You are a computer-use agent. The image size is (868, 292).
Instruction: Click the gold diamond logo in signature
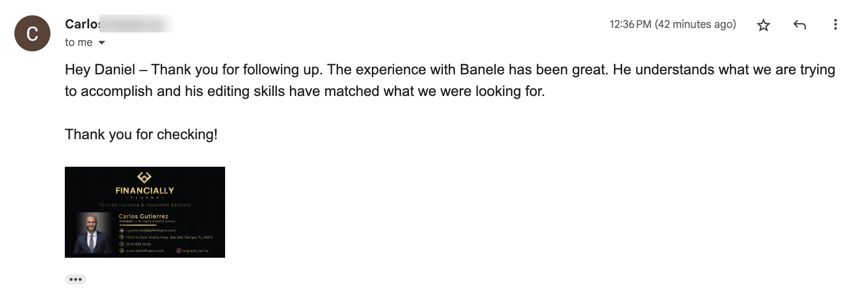(x=144, y=177)
